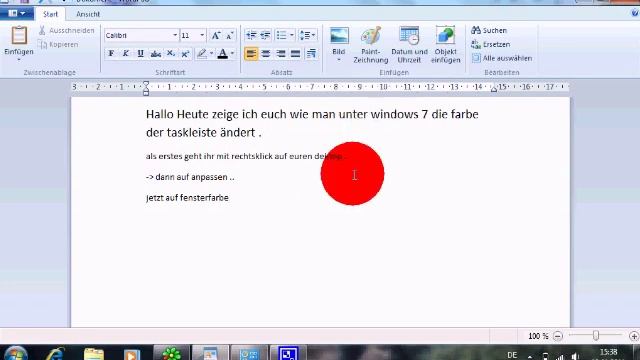Click the volume speaker tray icon
This screenshot has height=360, width=640.
575,356
